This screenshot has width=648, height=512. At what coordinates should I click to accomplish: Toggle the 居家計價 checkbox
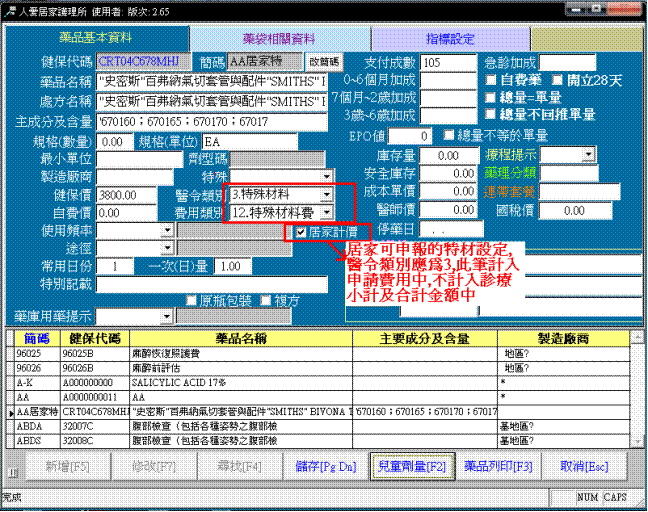tap(301, 231)
